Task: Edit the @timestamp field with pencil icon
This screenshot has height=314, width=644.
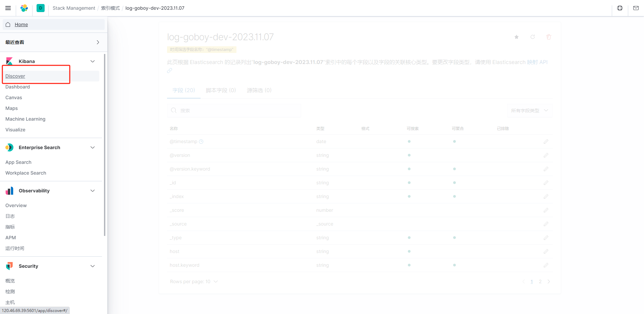Action: (x=546, y=141)
